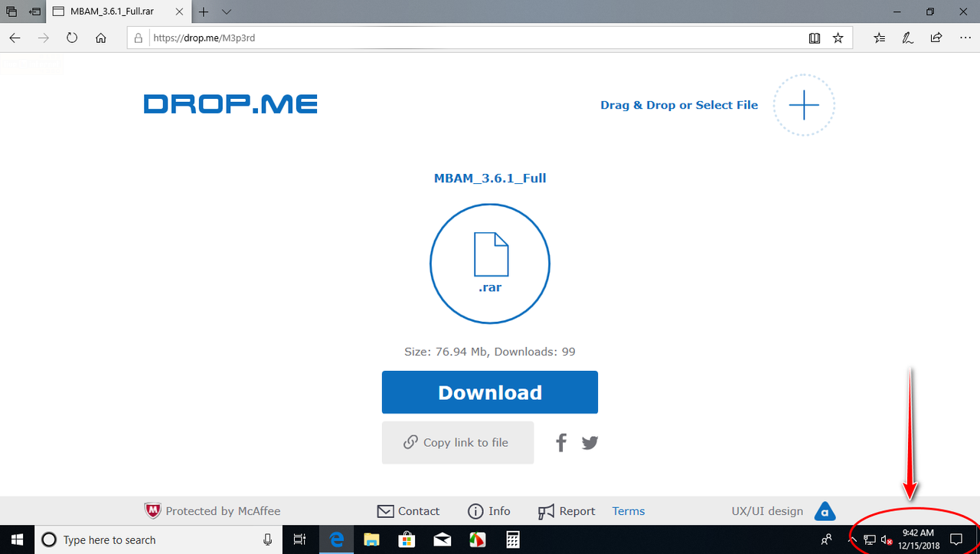Copy link to file
This screenshot has width=980, height=554.
click(458, 442)
